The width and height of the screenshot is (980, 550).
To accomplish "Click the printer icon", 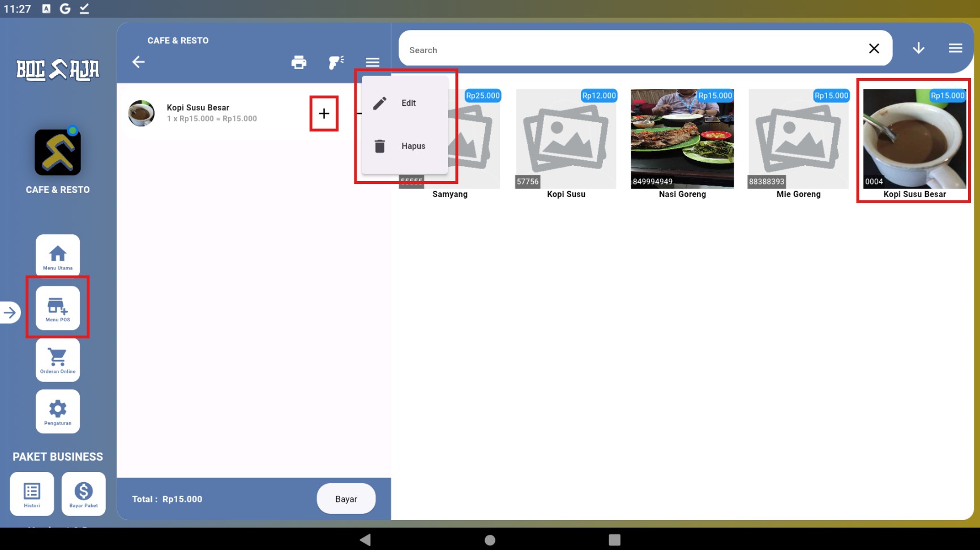I will (x=299, y=62).
